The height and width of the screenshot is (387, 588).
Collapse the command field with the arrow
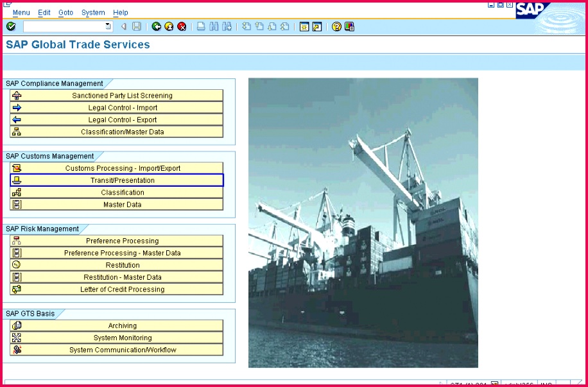(x=123, y=26)
